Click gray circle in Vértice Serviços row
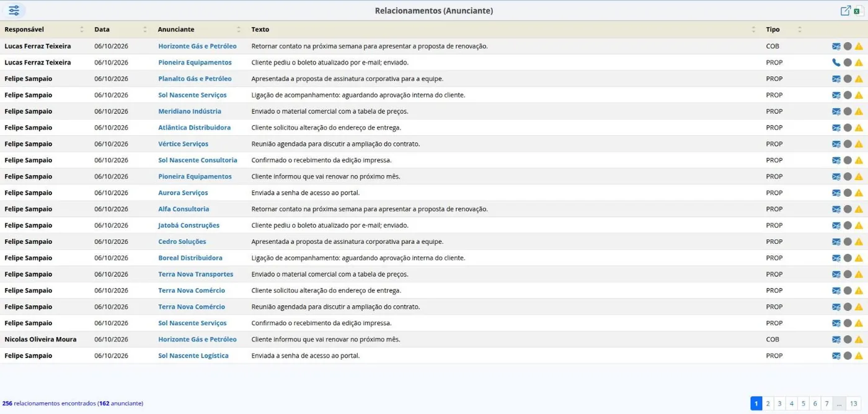The width and height of the screenshot is (868, 414). click(x=848, y=144)
